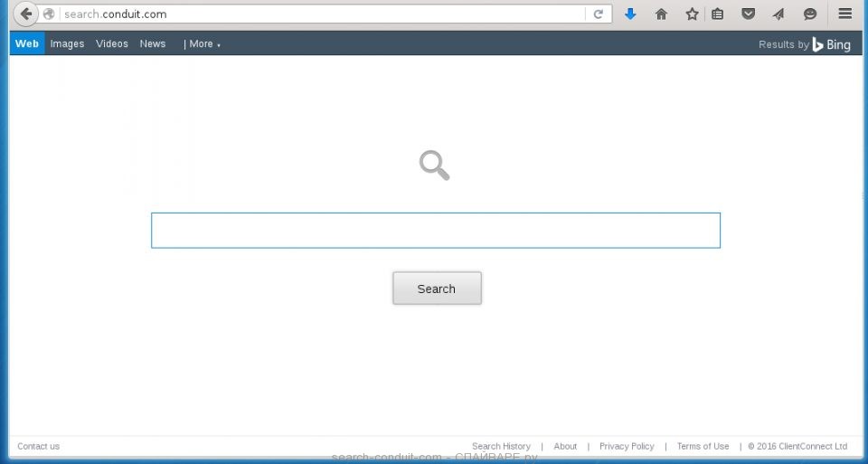Click the browser back arrow button
This screenshot has width=868, height=464.
pyautogui.click(x=26, y=14)
